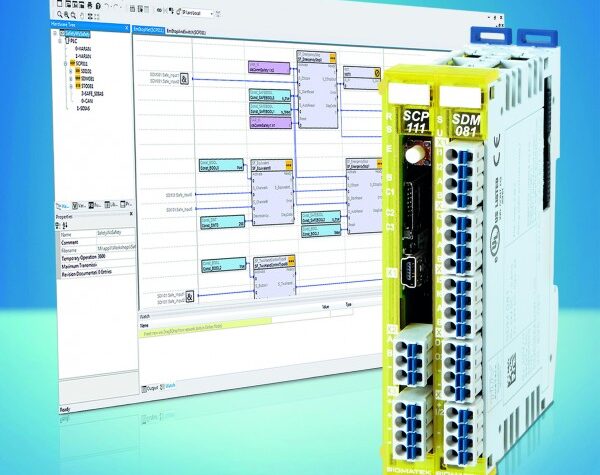This screenshot has height=475, width=600.
Task: Click the orange icon on SF_TwoHandControl block
Action: [x=292, y=262]
